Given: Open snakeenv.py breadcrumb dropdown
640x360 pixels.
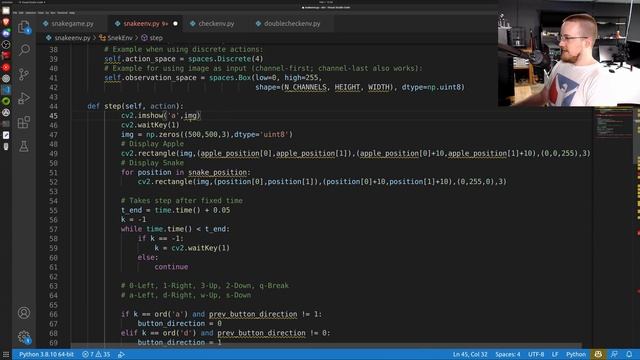Looking at the screenshot, I should pos(68,38).
